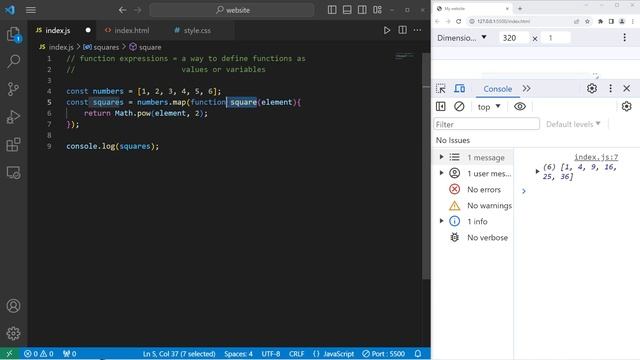Open the top context dropdown

489,107
